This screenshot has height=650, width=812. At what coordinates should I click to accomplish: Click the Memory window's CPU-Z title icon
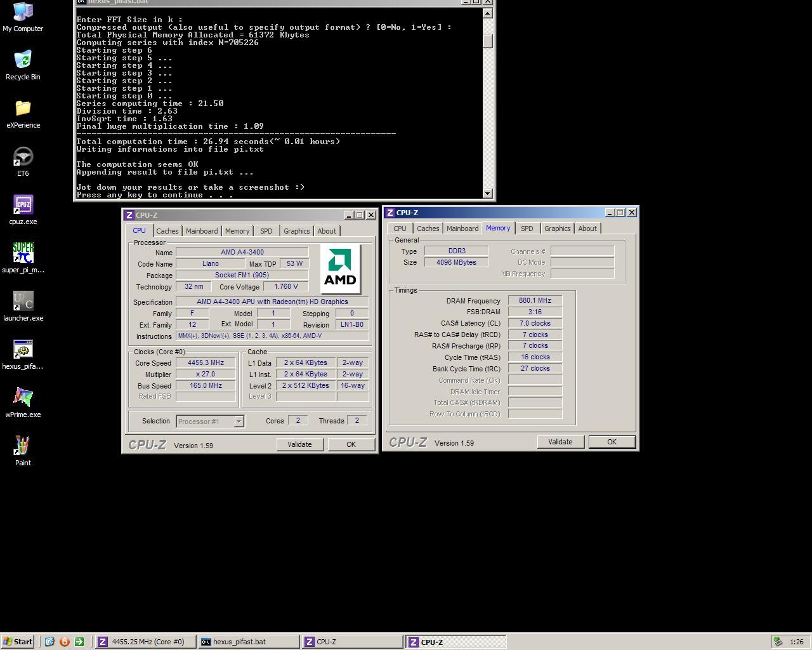(x=390, y=213)
